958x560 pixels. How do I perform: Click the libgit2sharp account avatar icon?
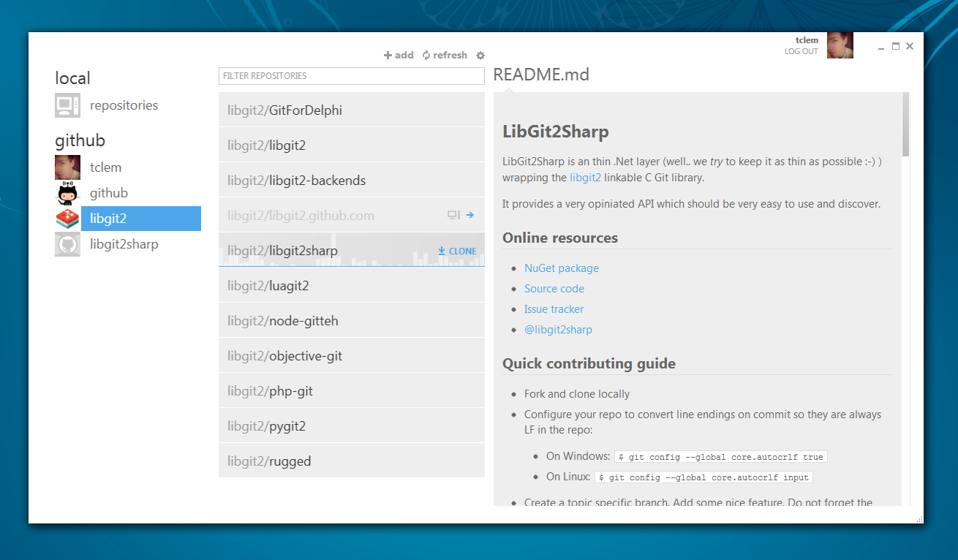pyautogui.click(x=67, y=244)
